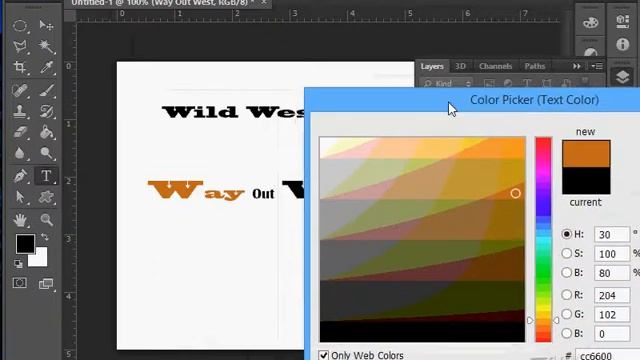Switch to the Channels tab
The height and width of the screenshot is (360, 640).
495,66
